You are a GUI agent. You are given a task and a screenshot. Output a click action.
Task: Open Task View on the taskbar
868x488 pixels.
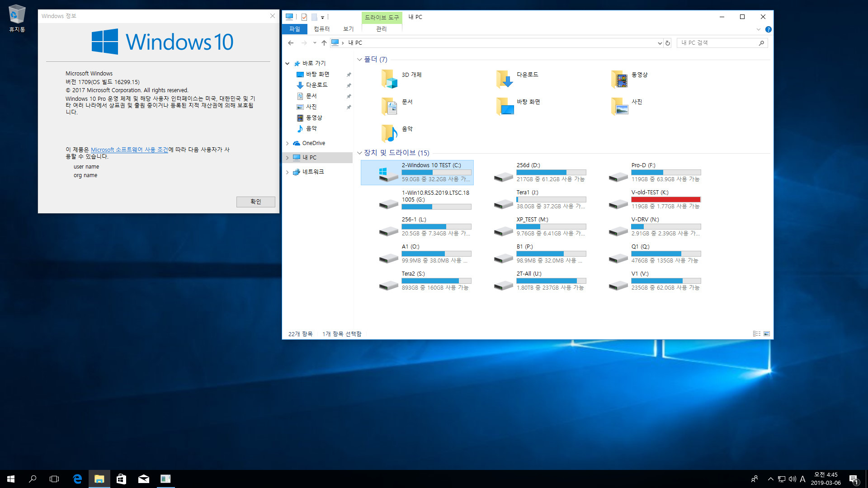(x=54, y=479)
